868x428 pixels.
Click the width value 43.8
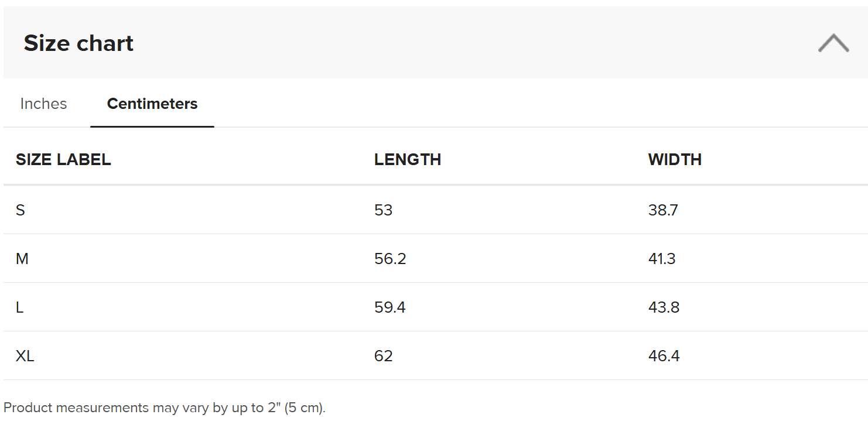pos(664,307)
